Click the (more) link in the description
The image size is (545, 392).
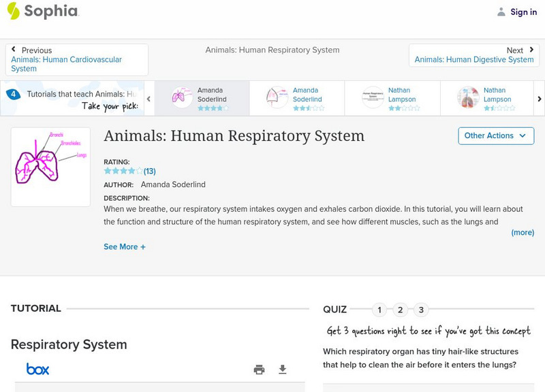523,232
